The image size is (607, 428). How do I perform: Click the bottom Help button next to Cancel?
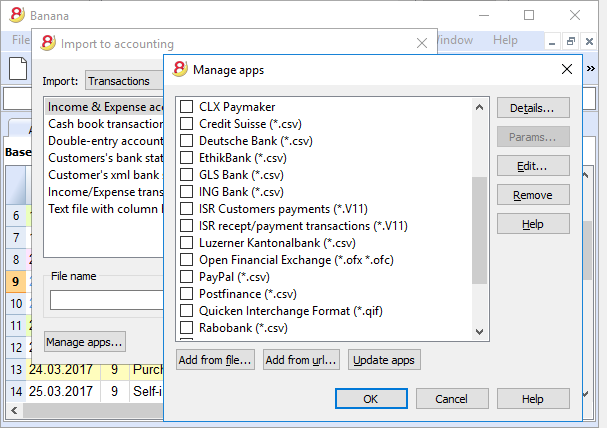coord(533,399)
